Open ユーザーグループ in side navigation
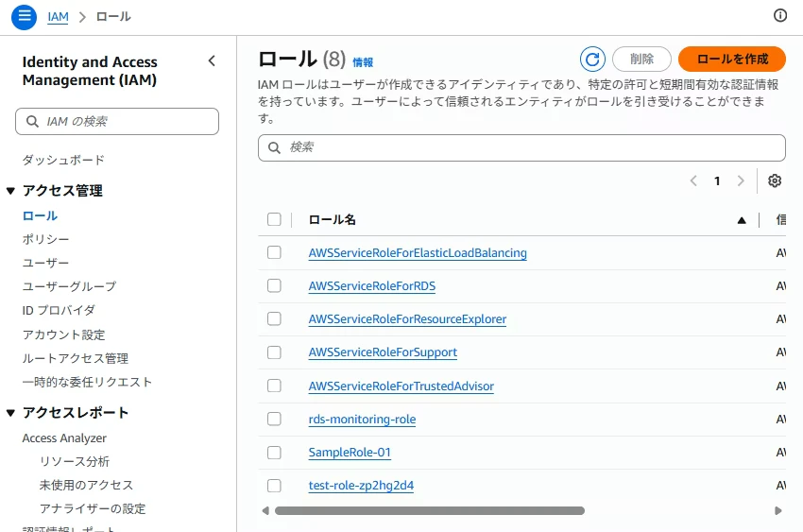Image resolution: width=803 pixels, height=532 pixels. coord(69,286)
